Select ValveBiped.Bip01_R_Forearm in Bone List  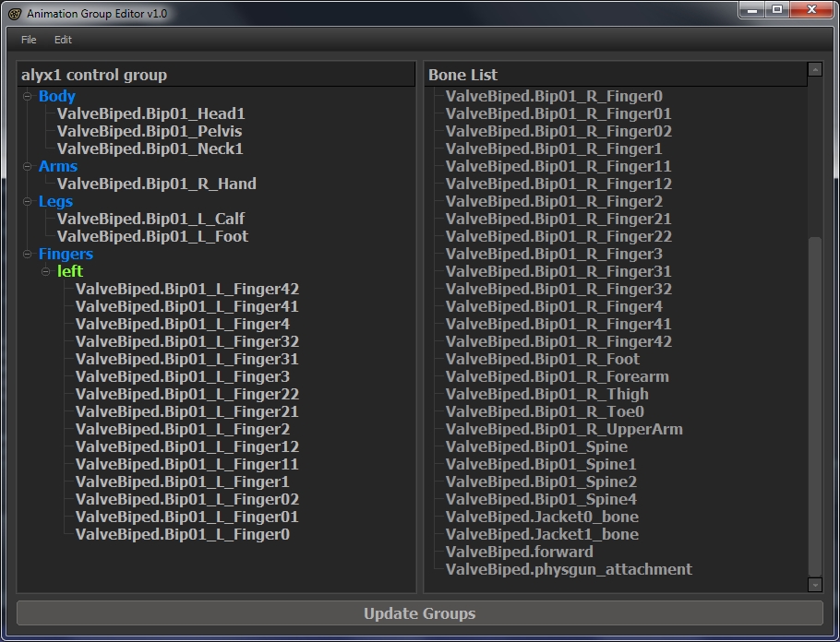[557, 376]
